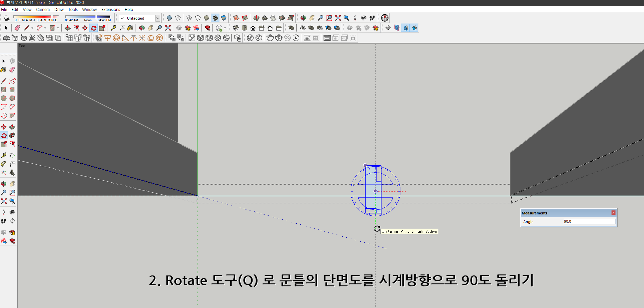Viewport: 644px width, 308px height.
Task: Click the rotation protractor center point
Action: (375, 191)
